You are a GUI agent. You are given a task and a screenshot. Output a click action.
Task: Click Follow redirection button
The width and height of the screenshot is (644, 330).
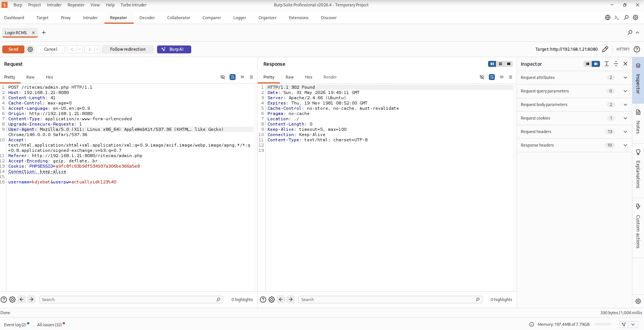tap(128, 49)
